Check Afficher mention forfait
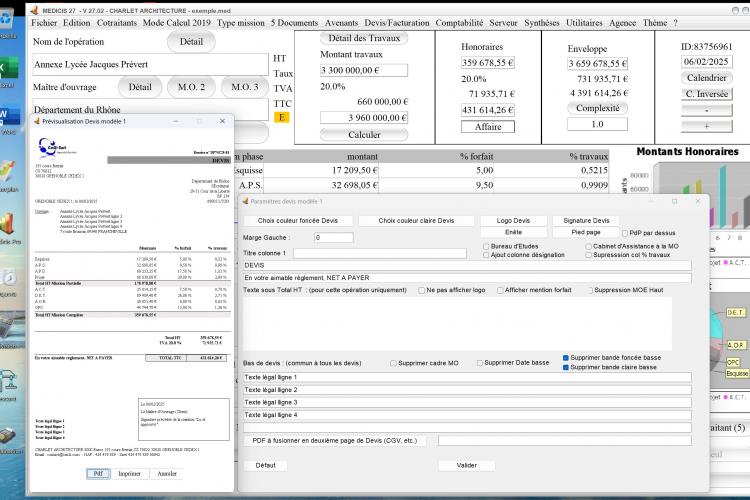750x500 pixels. coord(500,290)
